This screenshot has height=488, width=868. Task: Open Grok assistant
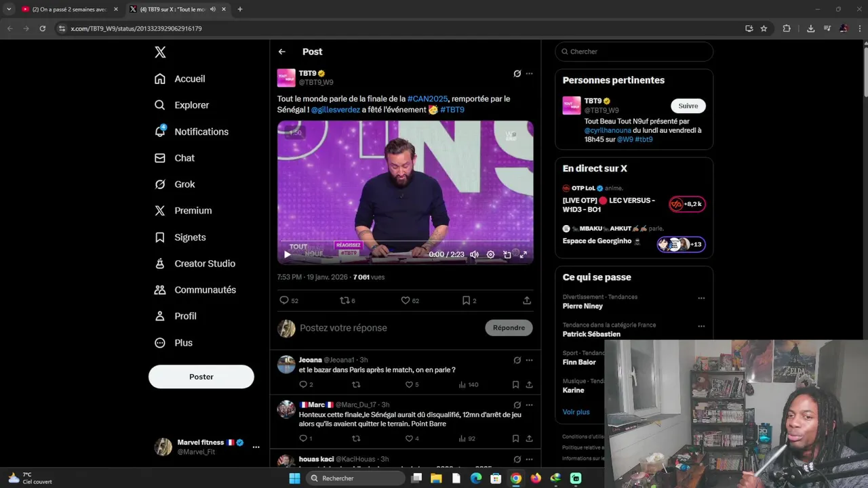174,184
